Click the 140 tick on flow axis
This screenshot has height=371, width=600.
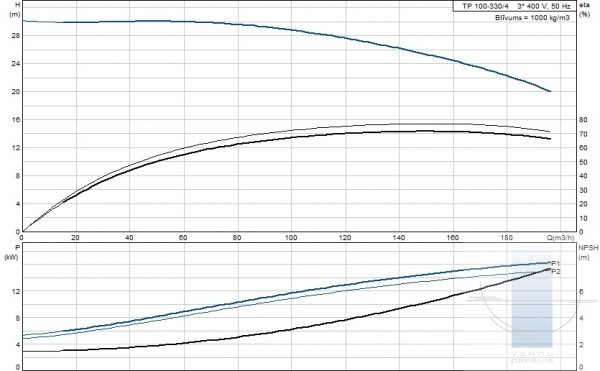[399, 238]
